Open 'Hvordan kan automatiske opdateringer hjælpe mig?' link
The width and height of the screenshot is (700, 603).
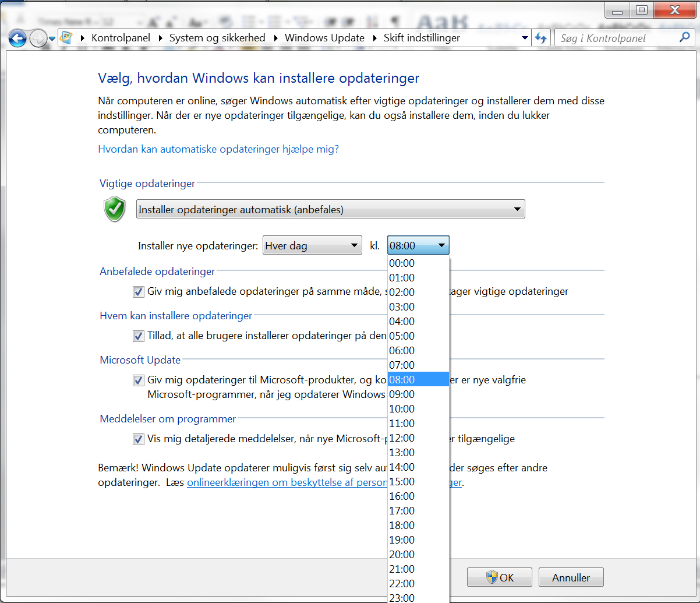(218, 149)
